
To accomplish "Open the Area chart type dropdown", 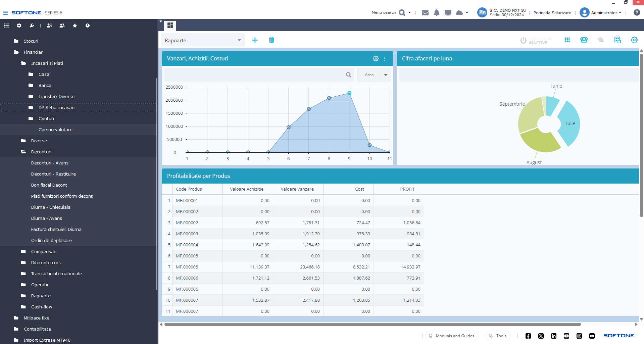I will point(385,75).
